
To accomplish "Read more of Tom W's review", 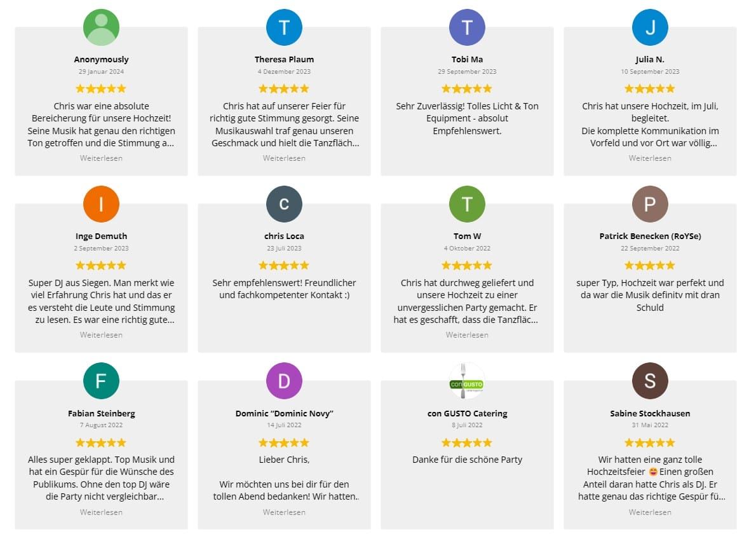I will coord(467,335).
